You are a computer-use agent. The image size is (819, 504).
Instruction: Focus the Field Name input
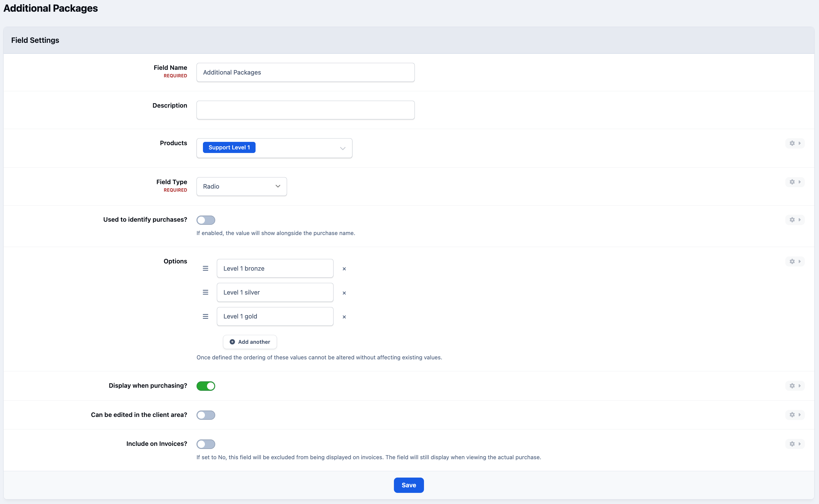(306, 72)
